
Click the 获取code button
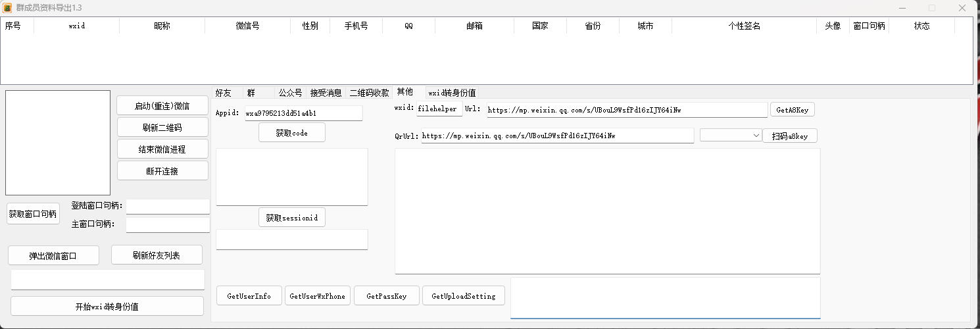(291, 133)
